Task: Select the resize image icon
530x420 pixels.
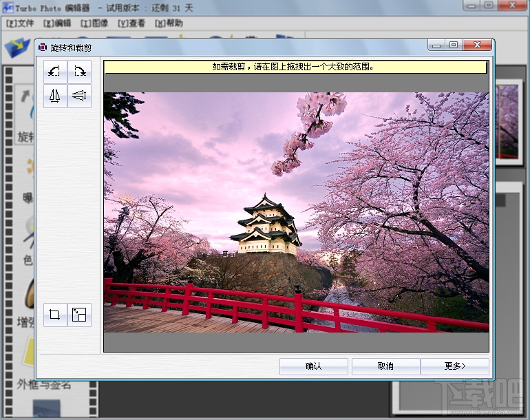Action: (x=79, y=315)
